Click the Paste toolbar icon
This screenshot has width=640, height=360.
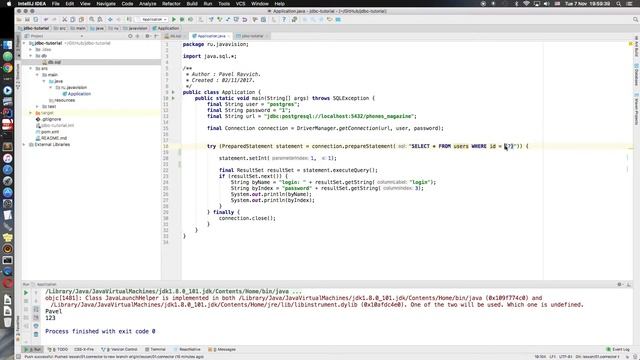pyautogui.click(x=81, y=20)
